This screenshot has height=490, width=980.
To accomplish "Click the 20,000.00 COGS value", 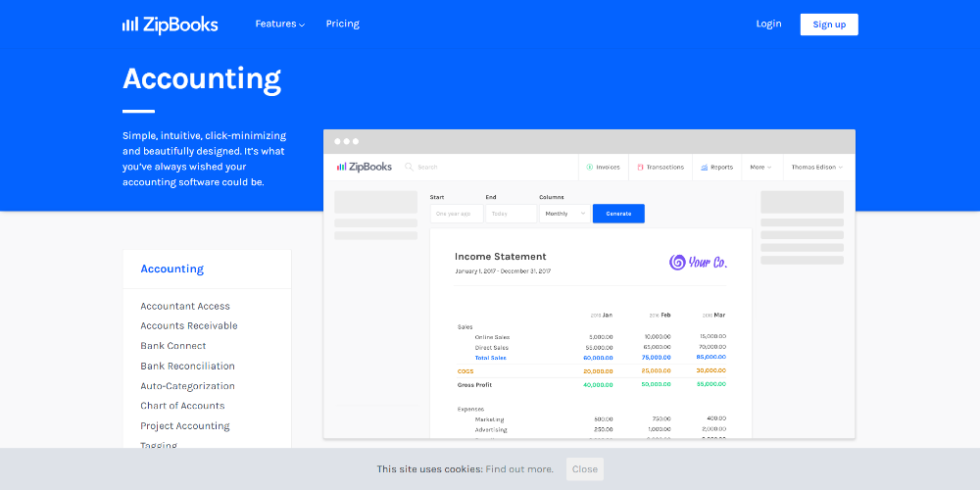I will (598, 371).
